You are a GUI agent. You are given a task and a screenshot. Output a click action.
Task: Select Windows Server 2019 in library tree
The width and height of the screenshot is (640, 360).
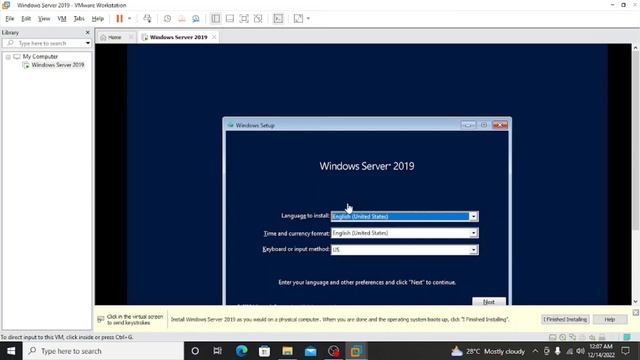[58, 65]
